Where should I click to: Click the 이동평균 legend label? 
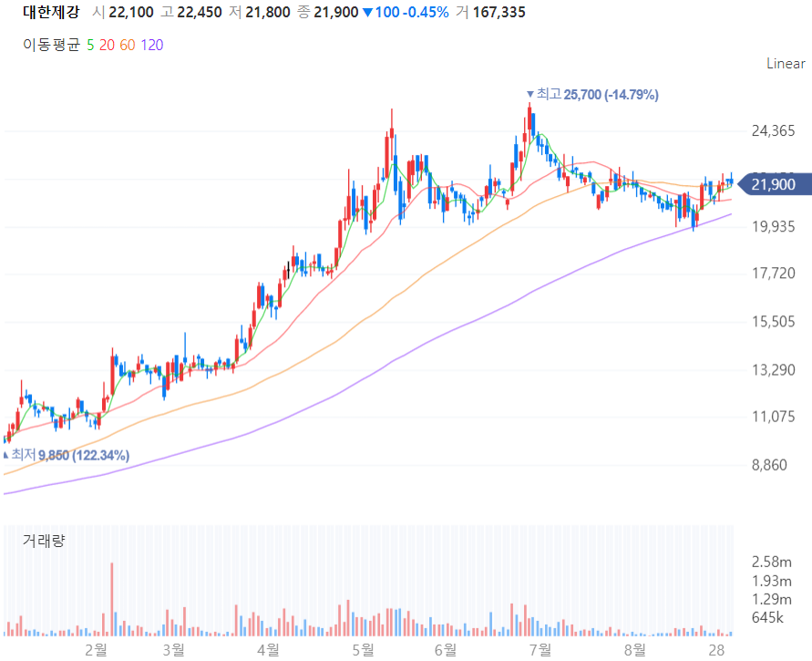coord(51,45)
